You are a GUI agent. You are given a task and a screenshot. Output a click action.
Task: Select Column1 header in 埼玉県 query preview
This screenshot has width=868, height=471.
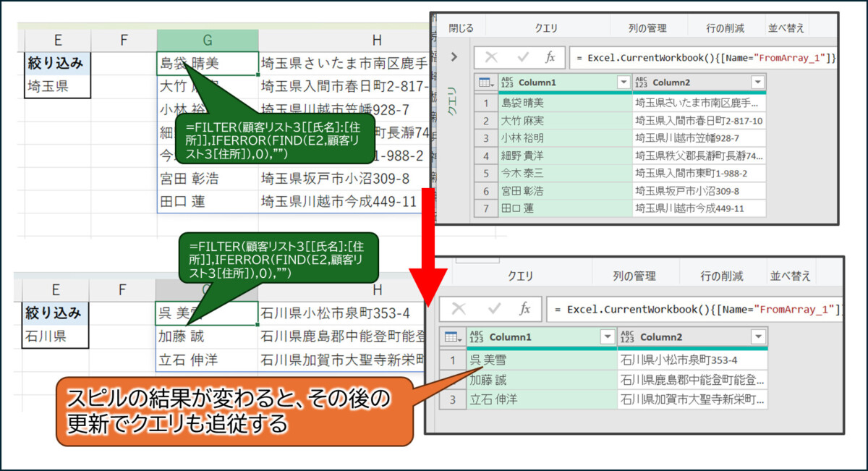(566, 82)
